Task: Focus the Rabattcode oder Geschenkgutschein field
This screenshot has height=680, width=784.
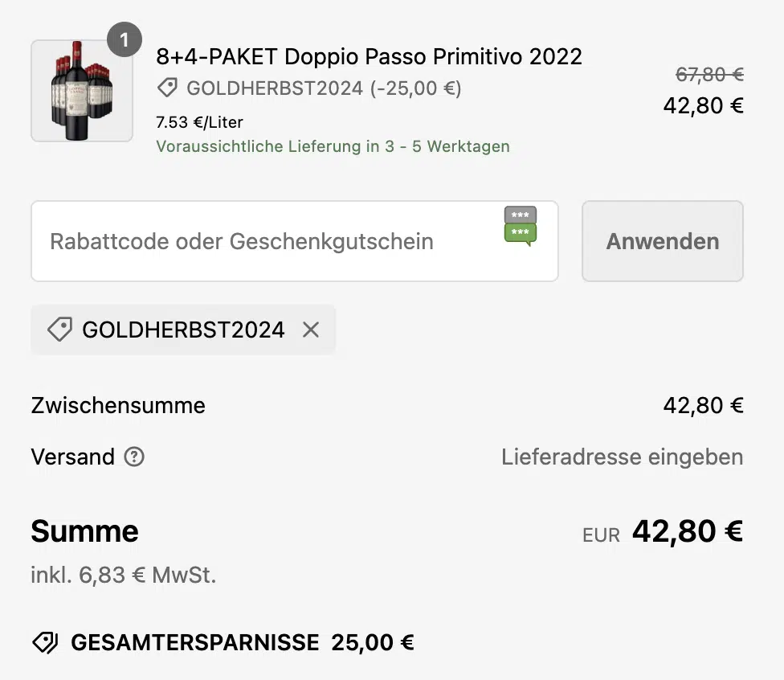Action: [x=295, y=241]
